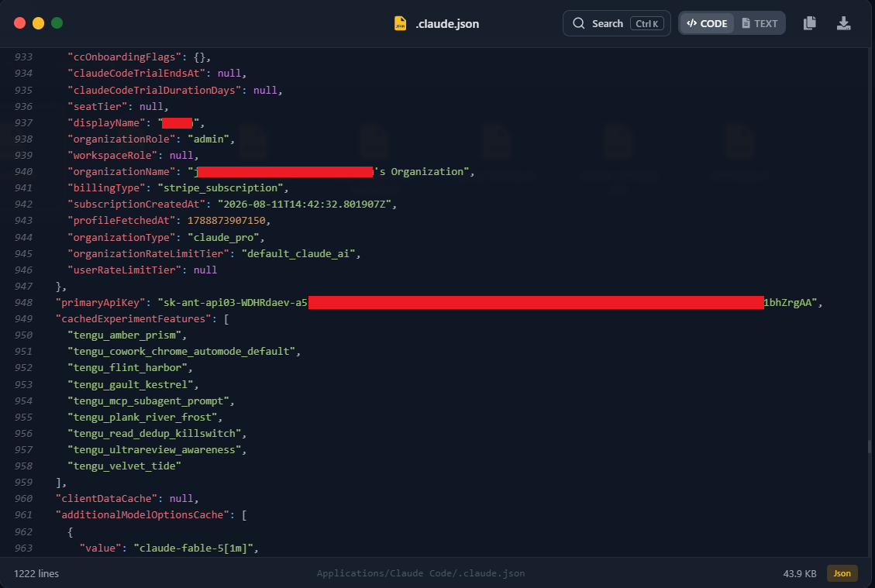This screenshot has height=588, width=875.
Task: Select the "profileFetchedAt" key
Action: [122, 220]
